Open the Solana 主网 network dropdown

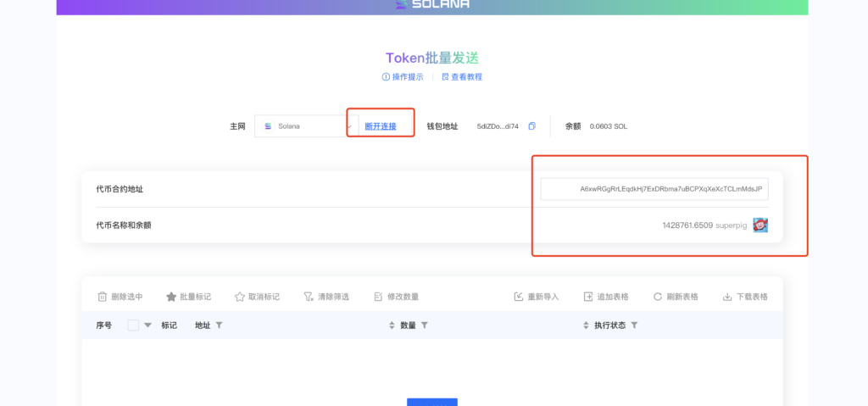[x=307, y=126]
